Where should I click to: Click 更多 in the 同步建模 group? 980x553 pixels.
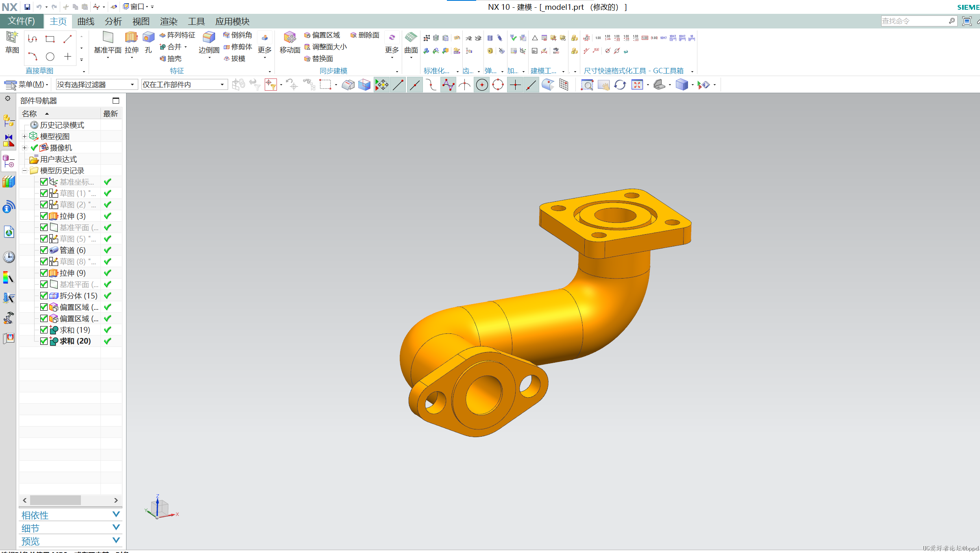pos(392,45)
